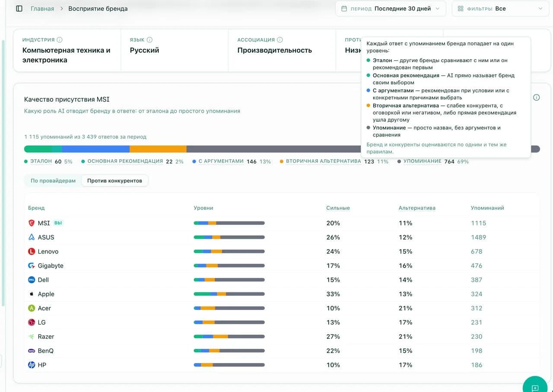The image size is (553, 392).
Task: Click the info icon next to АССОЦИАЦИЯ
Action: coord(280,40)
